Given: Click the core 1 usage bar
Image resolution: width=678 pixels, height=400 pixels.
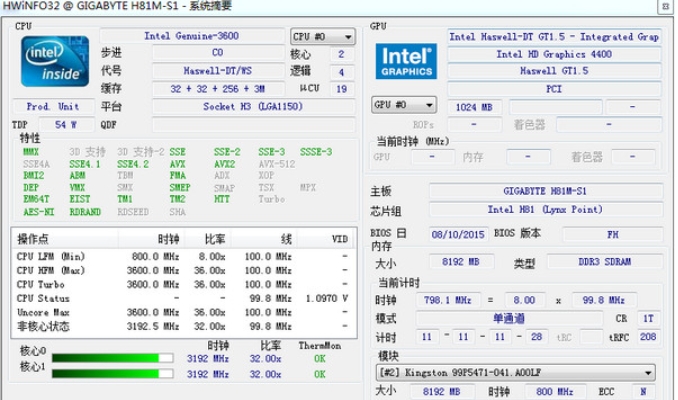Looking at the screenshot, I should pyautogui.click(x=112, y=373).
